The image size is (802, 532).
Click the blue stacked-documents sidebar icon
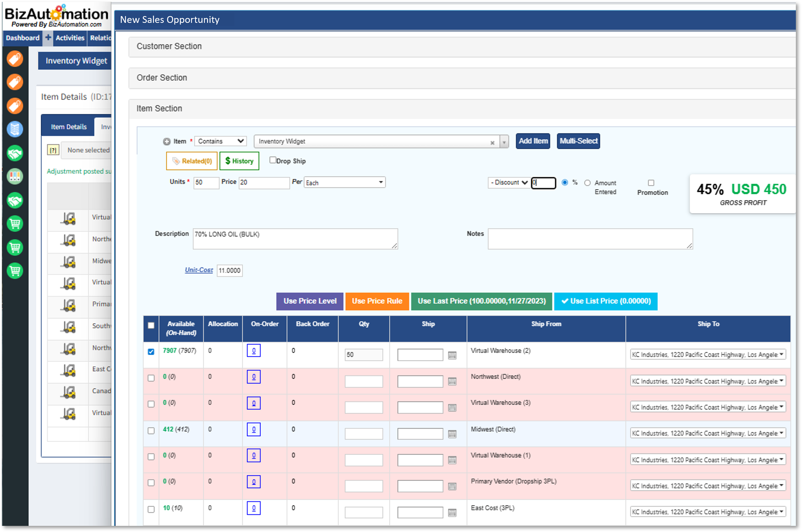tap(15, 129)
